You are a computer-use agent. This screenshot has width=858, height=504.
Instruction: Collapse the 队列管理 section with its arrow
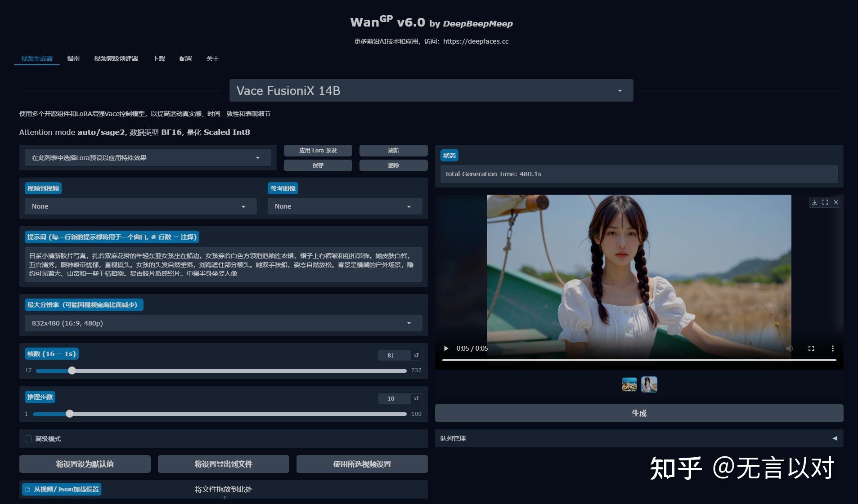point(834,438)
